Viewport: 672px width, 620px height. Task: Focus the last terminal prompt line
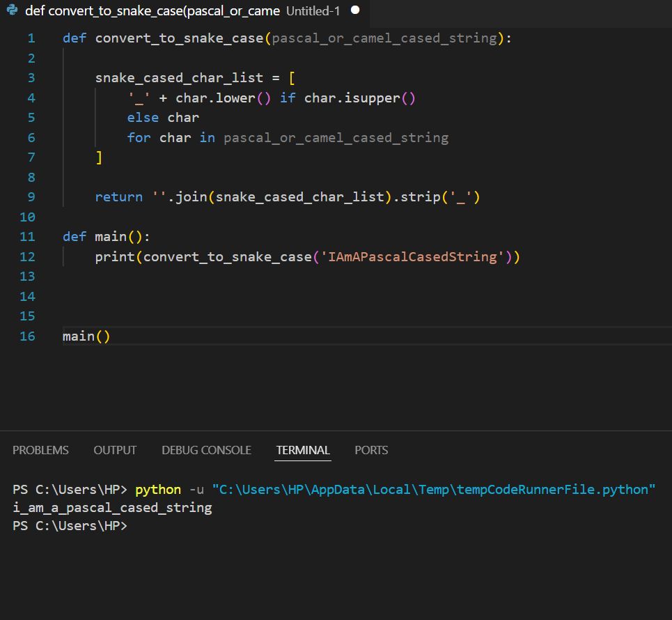[70, 525]
